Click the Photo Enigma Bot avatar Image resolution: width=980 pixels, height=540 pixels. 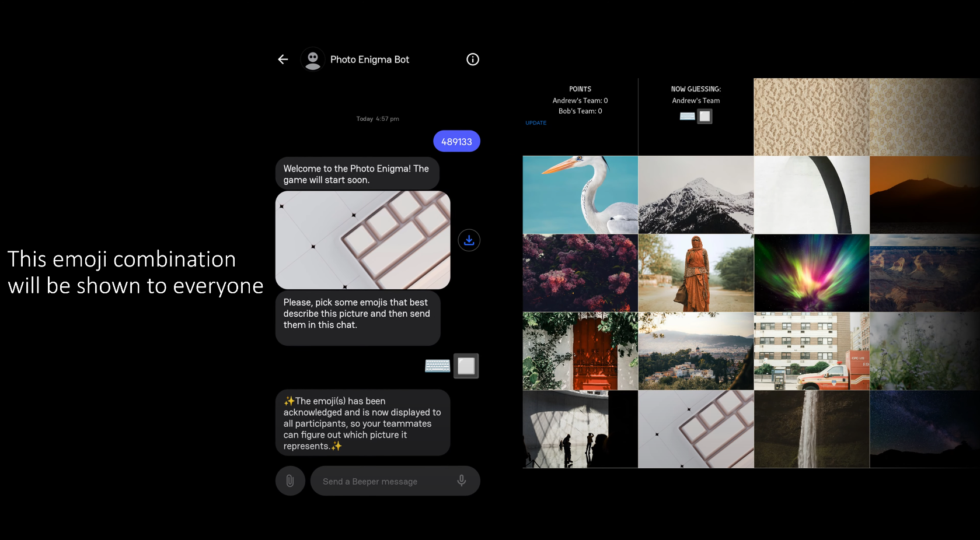[x=313, y=59]
